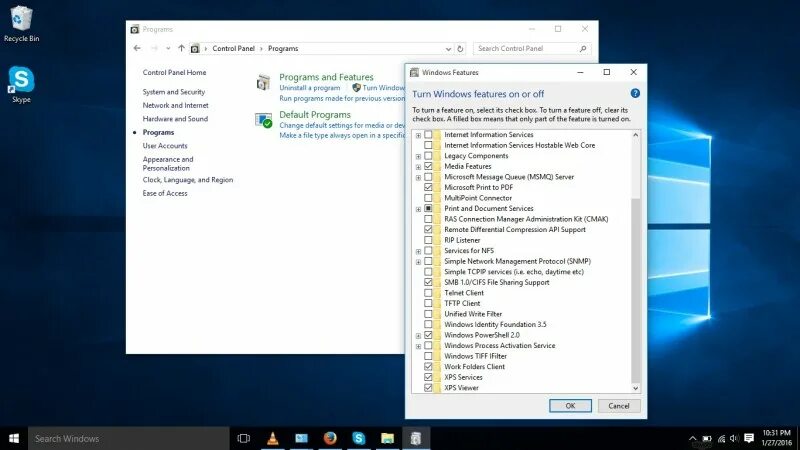Image resolution: width=800 pixels, height=450 pixels.
Task: Click the back arrow in Programs window
Action: click(x=137, y=48)
